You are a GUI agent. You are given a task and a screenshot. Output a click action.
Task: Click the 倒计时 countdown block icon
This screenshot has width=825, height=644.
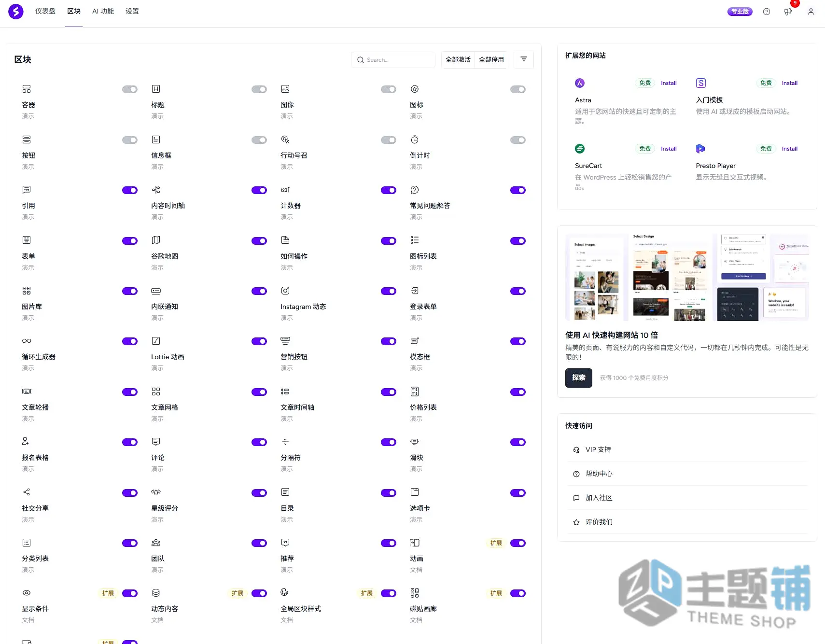pos(415,140)
